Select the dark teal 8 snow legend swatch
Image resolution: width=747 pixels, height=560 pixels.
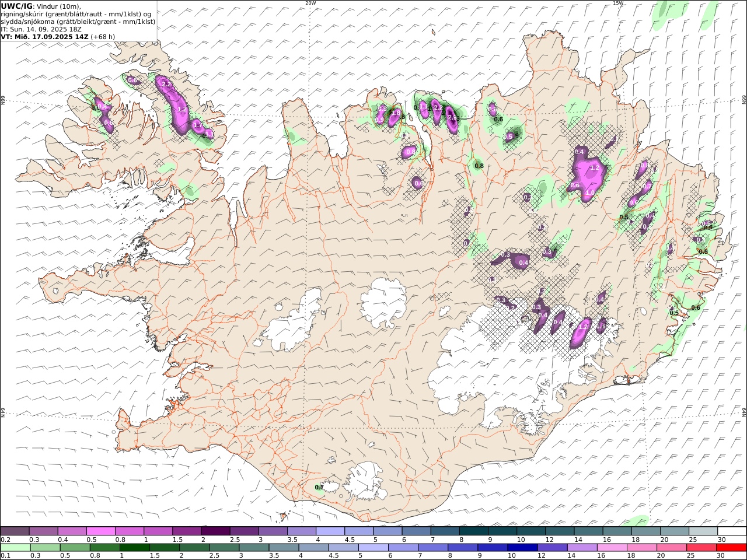pos(473,531)
